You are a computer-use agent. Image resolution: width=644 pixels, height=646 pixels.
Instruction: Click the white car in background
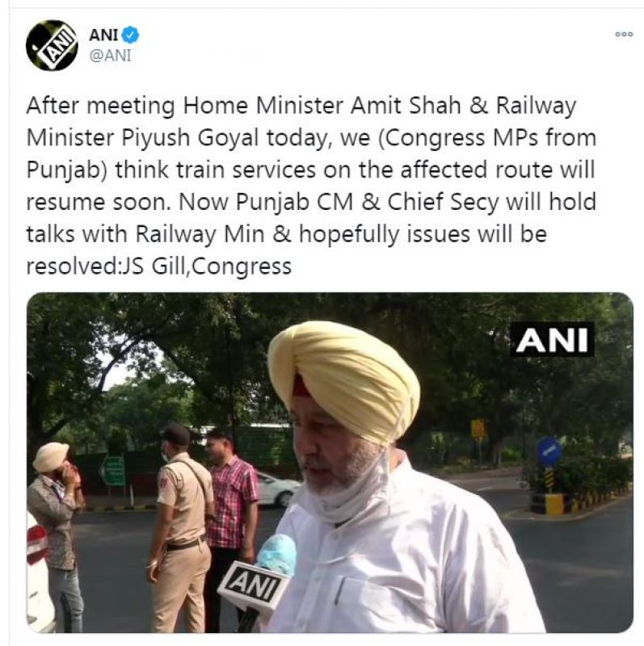[276, 489]
